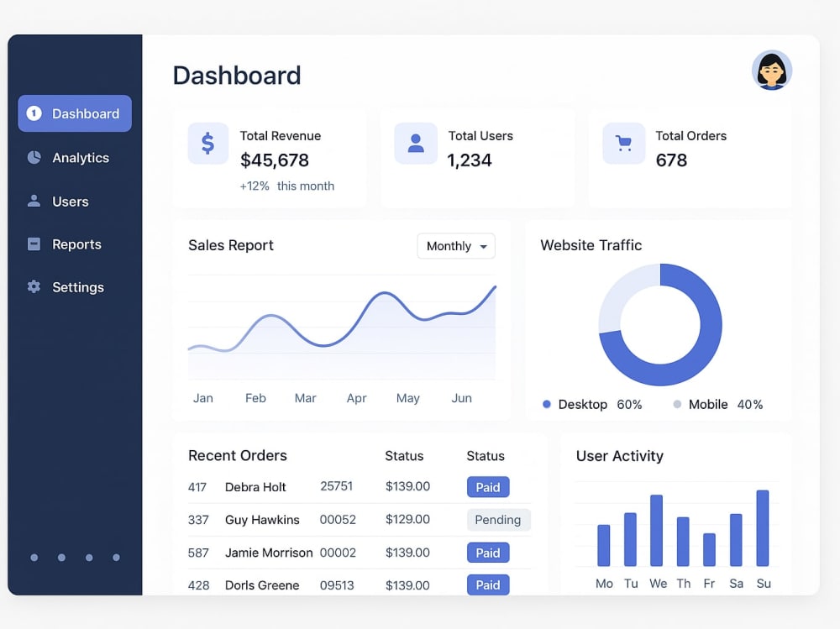Click the Recent Orders heading

238,455
